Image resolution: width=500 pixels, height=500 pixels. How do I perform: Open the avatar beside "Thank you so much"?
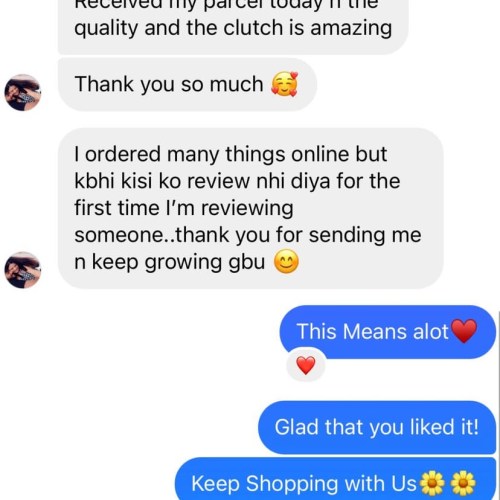coord(23,92)
